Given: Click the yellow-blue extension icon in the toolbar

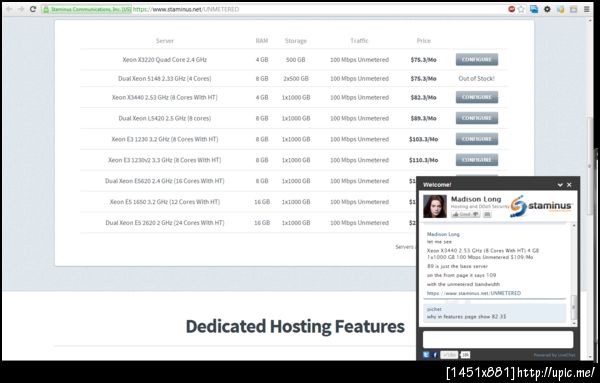Looking at the screenshot, I should [561, 9].
